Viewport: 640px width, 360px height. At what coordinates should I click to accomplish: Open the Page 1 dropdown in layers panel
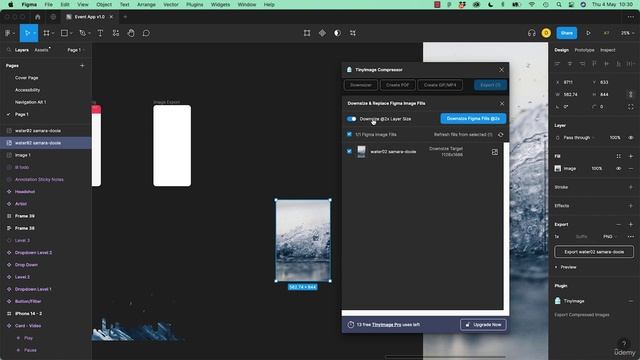click(75, 50)
